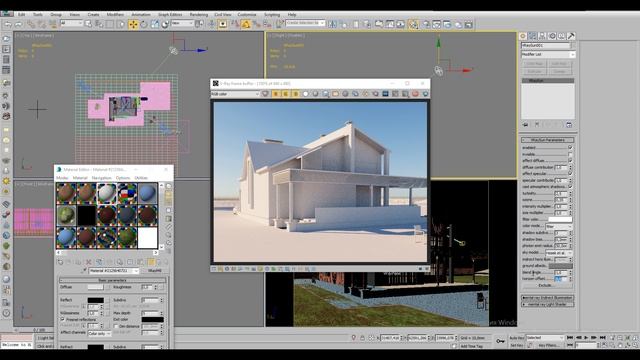The height and width of the screenshot is (360, 640).
Task: Toggle the 'enabled' checkbox in VRaySun Parameters
Action: click(x=570, y=147)
